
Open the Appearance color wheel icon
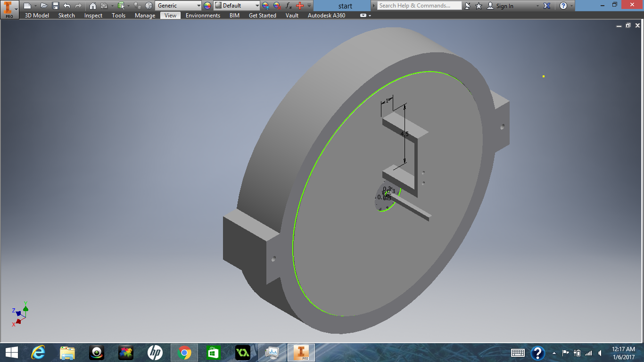click(x=207, y=6)
